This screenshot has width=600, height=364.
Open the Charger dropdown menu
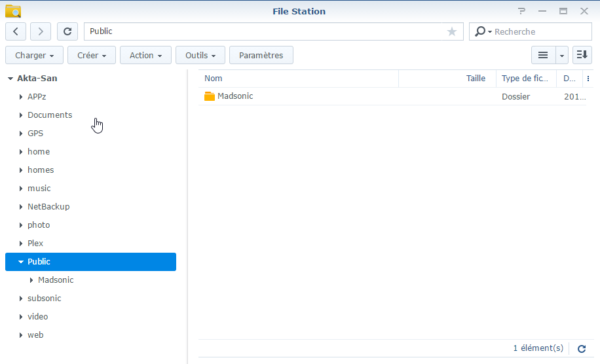coord(34,56)
